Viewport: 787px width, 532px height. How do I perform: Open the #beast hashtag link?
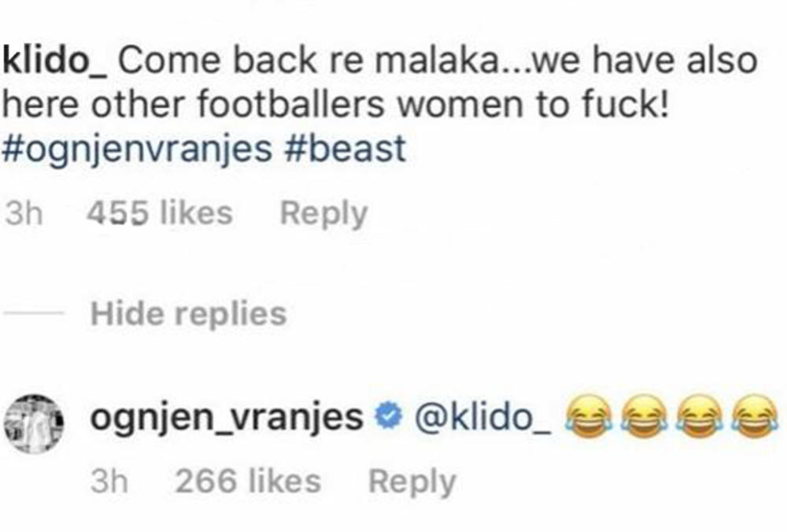click(345, 149)
